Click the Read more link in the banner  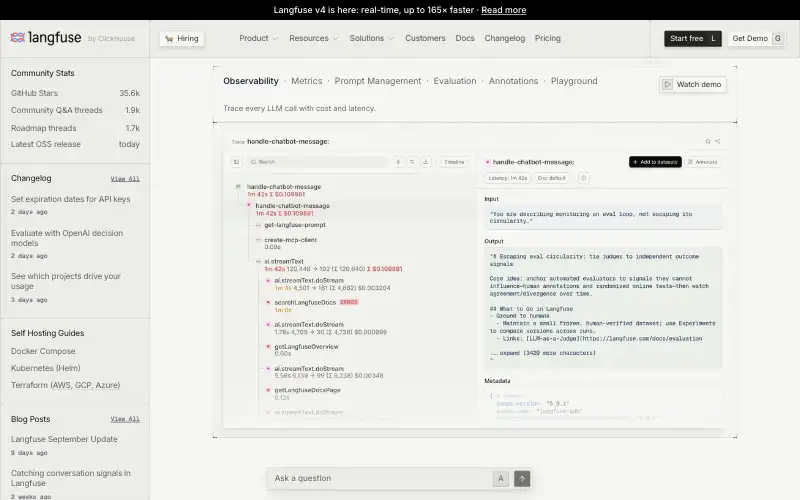503,10
